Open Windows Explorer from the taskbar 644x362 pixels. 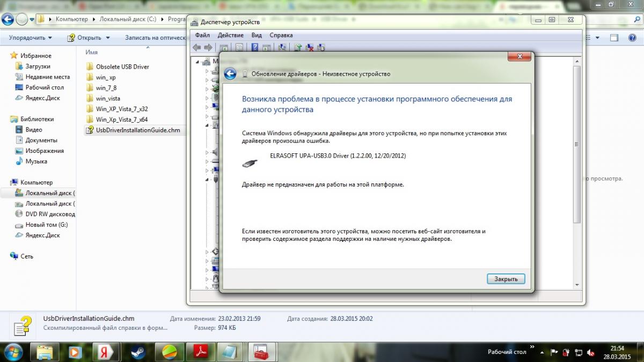pyautogui.click(x=45, y=352)
